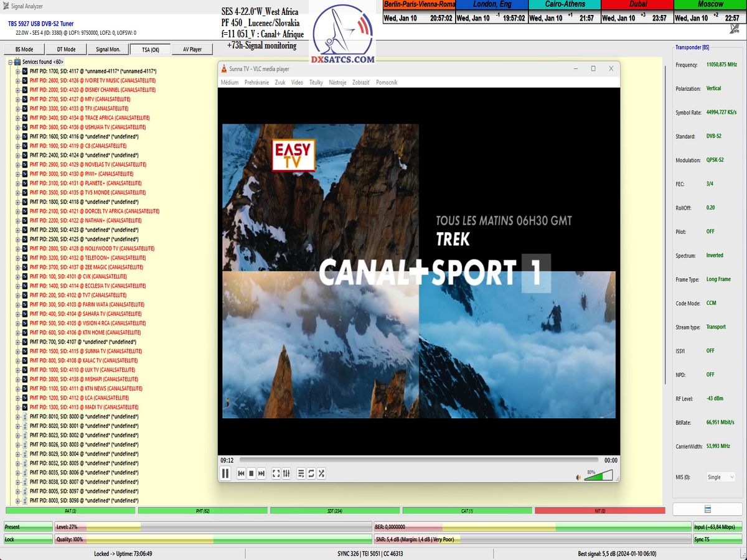Screen dimensions: 747x560
Task: Open the MIS Single dropdown
Action: 720,477
